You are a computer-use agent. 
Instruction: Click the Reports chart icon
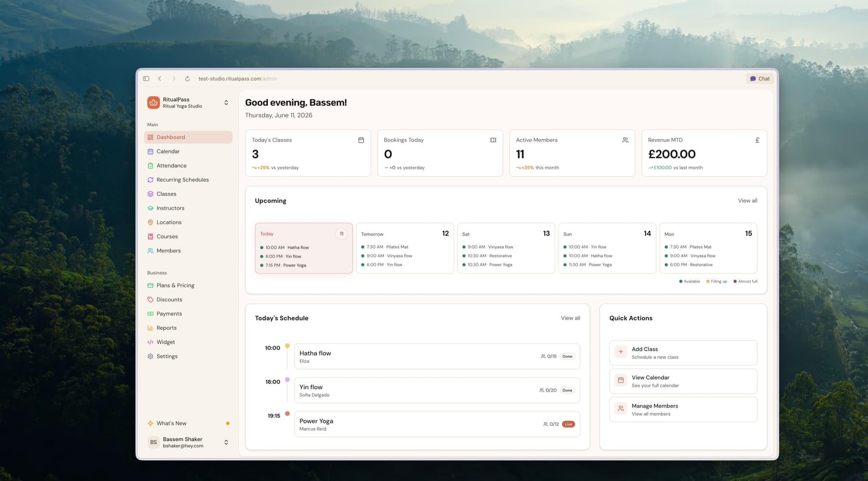click(150, 328)
